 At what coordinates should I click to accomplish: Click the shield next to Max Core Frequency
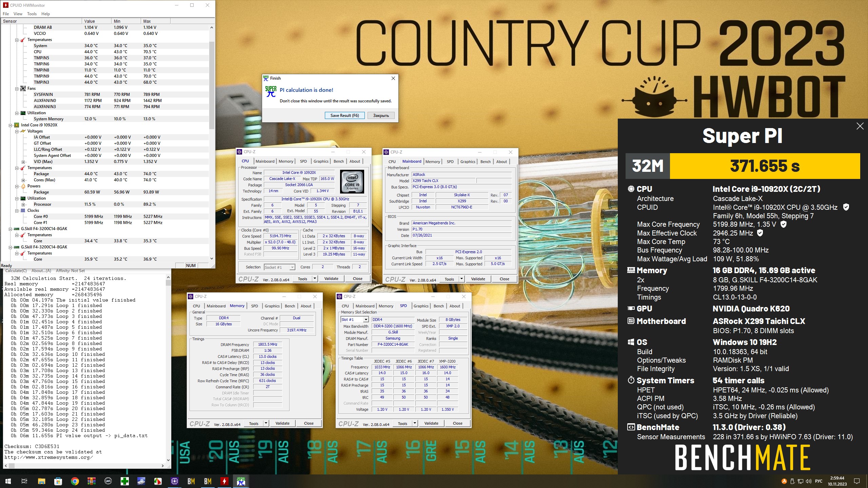(x=784, y=224)
